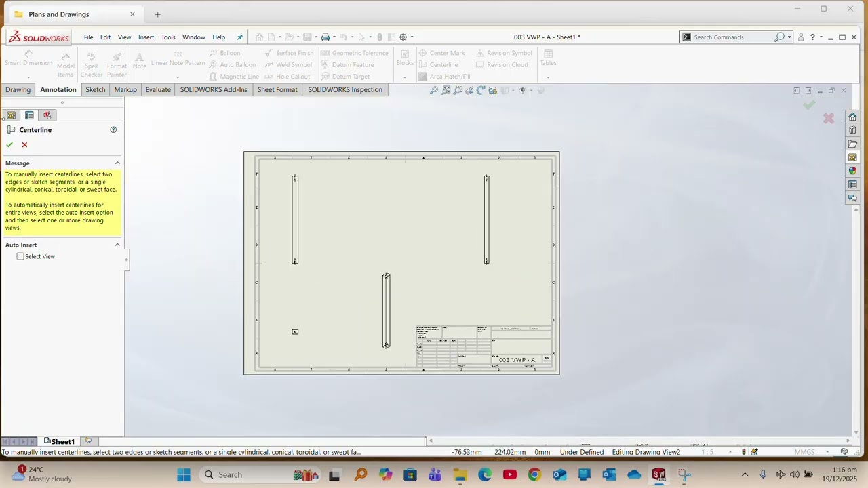Expand Blocks dropdown arrow
Screen dimensions: 868x488
click(404, 77)
